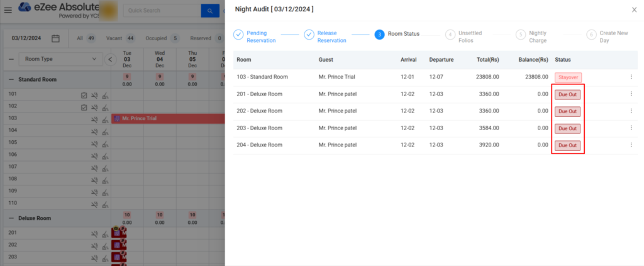Image resolution: width=644 pixels, height=266 pixels.
Task: Close the Night Audit dialog
Action: coord(633,9)
